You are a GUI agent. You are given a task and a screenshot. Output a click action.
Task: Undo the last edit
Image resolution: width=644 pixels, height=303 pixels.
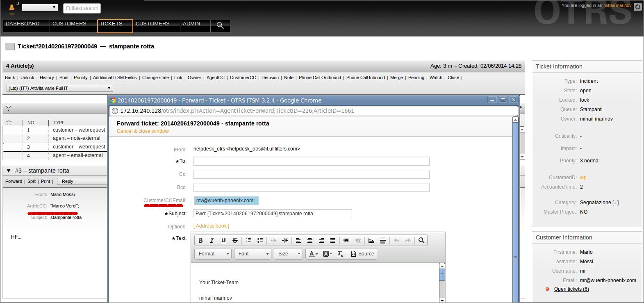tap(396, 240)
